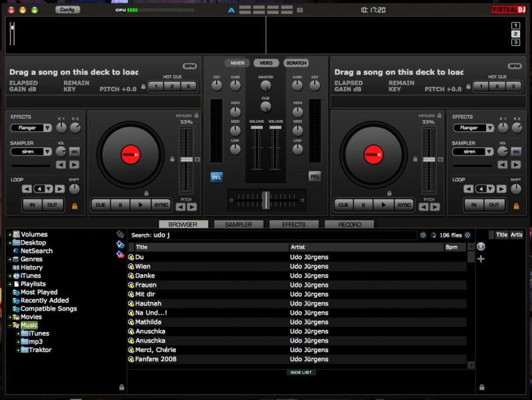The width and height of the screenshot is (532, 400).
Task: Open the BROWSER tab
Action: (x=183, y=224)
